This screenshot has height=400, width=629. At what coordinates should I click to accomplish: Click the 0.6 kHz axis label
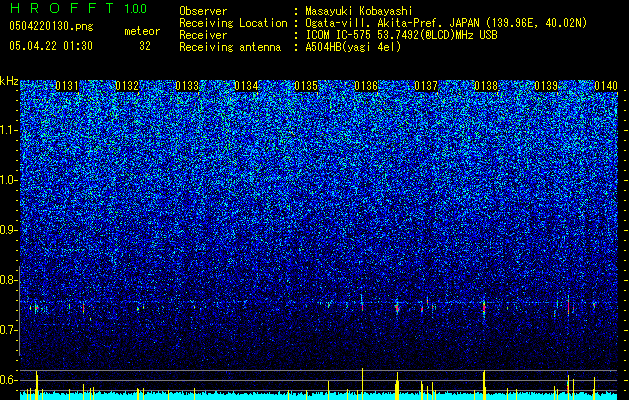click(x=9, y=380)
